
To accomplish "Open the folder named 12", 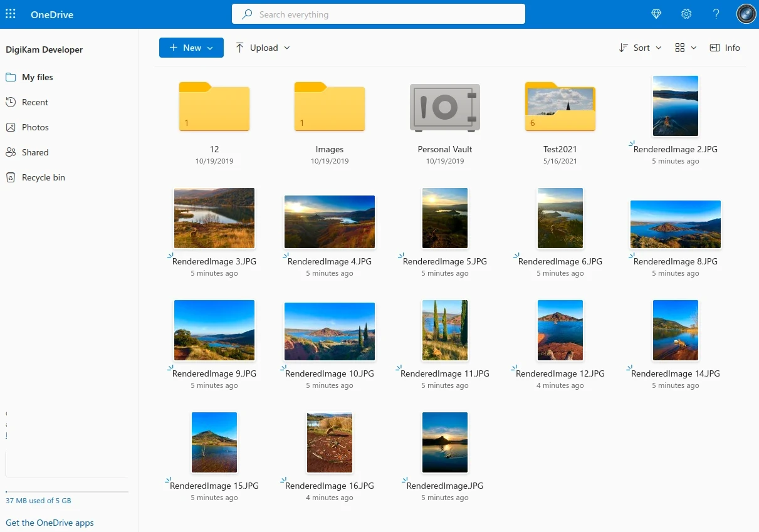I will [214, 107].
